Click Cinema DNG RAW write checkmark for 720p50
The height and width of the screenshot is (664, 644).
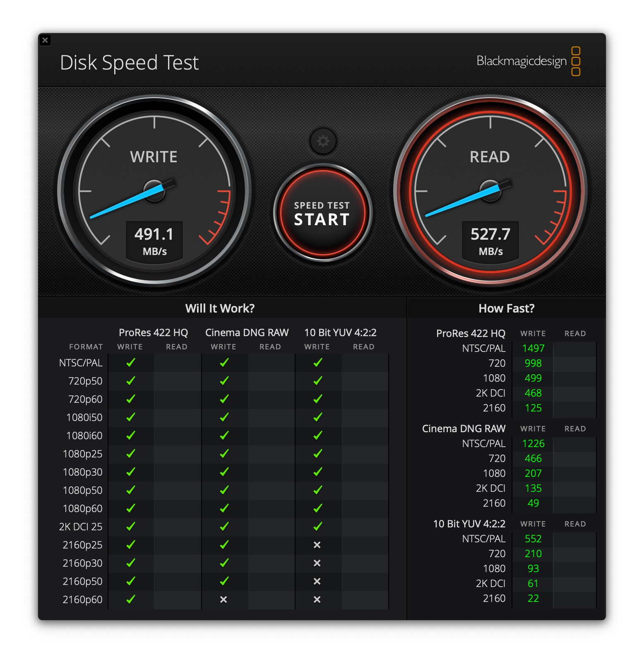pyautogui.click(x=224, y=381)
